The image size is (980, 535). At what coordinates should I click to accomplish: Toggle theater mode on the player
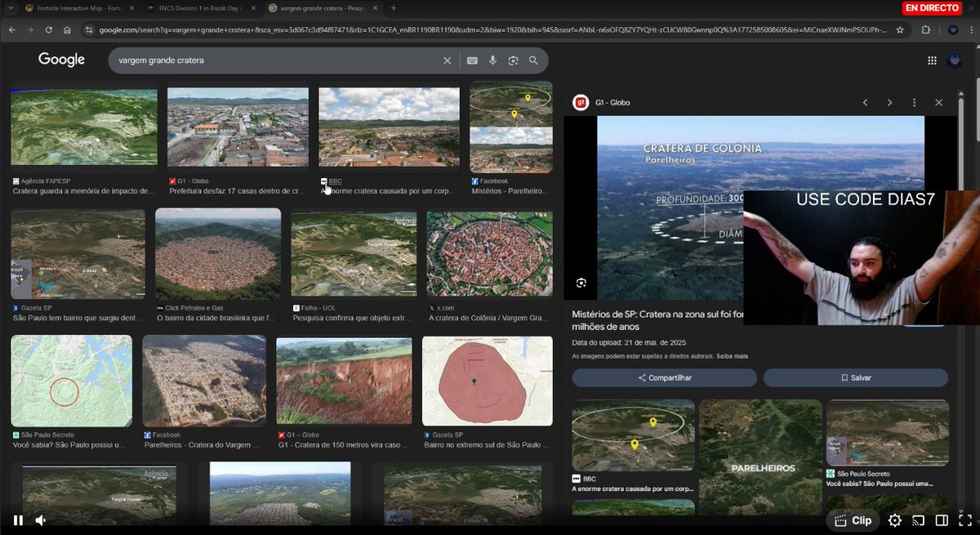tap(942, 520)
